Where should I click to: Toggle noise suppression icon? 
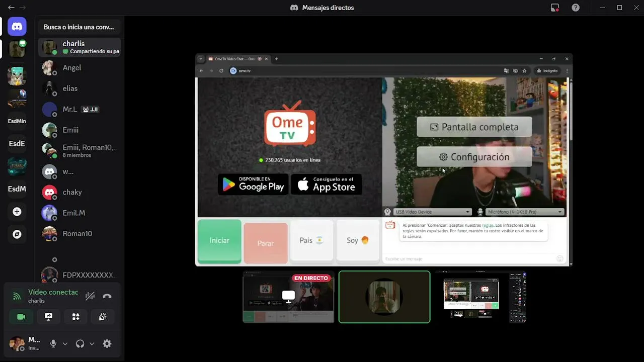[x=90, y=296]
